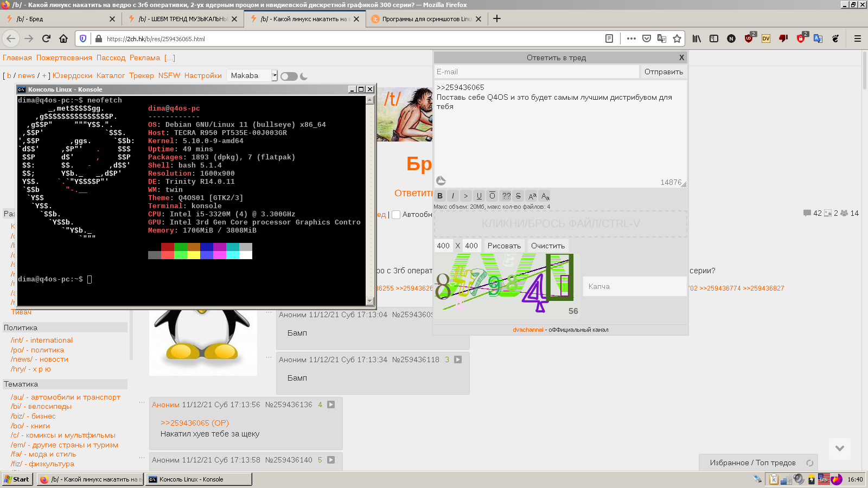
Task: Expand post №259436118 options arrow
Action: (x=458, y=359)
